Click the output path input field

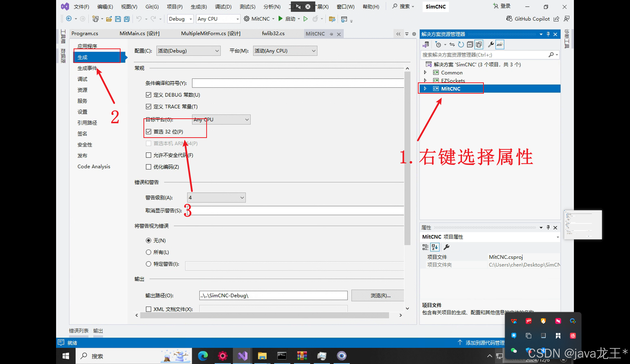coord(273,296)
